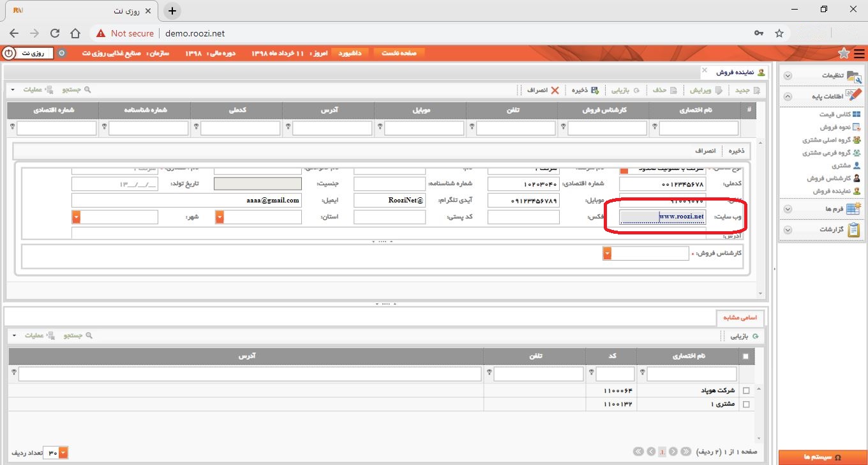Click the favorites star icon in header
The width and height of the screenshot is (868, 465).
pyautogui.click(x=844, y=53)
